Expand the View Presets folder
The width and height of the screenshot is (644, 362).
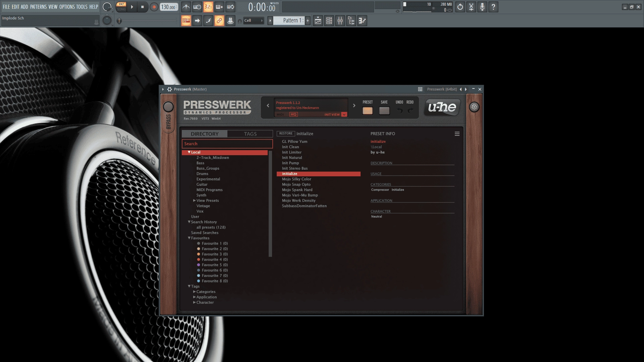pos(194,200)
